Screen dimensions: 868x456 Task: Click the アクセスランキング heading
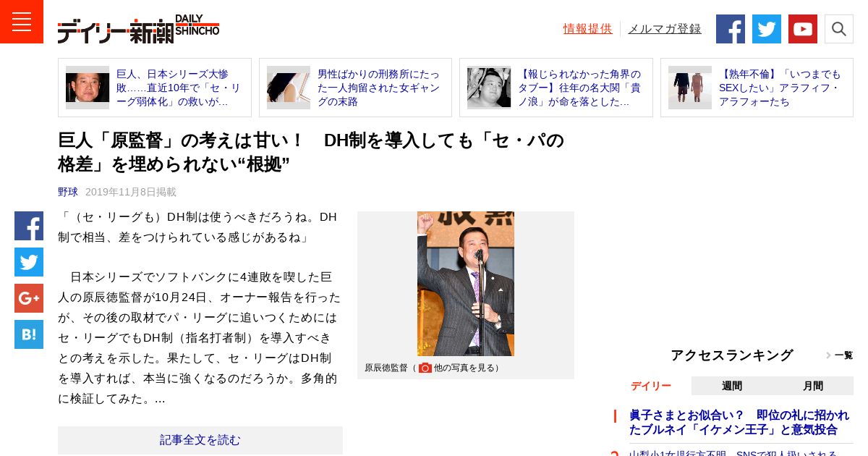point(732,355)
